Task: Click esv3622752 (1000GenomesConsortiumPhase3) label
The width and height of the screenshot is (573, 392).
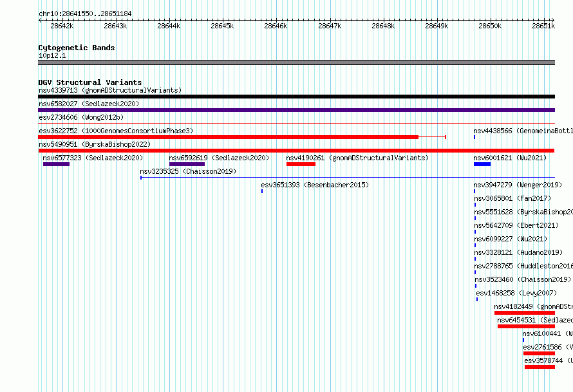Action: [116, 131]
